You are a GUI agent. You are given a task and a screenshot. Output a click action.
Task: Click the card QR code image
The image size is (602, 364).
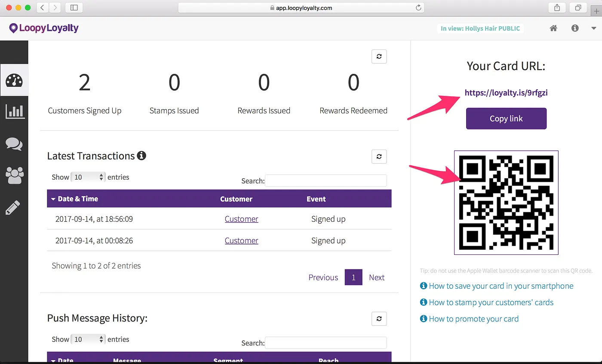[506, 202]
